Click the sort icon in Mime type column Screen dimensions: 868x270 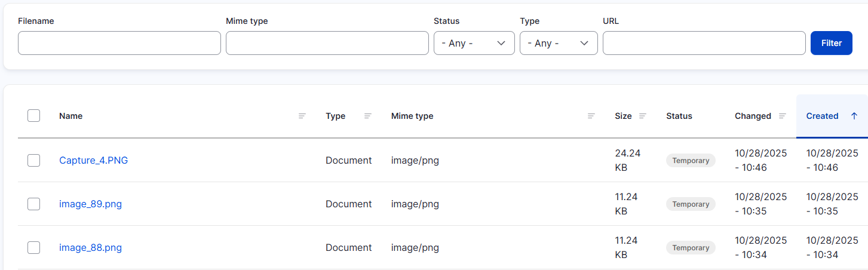coord(591,116)
